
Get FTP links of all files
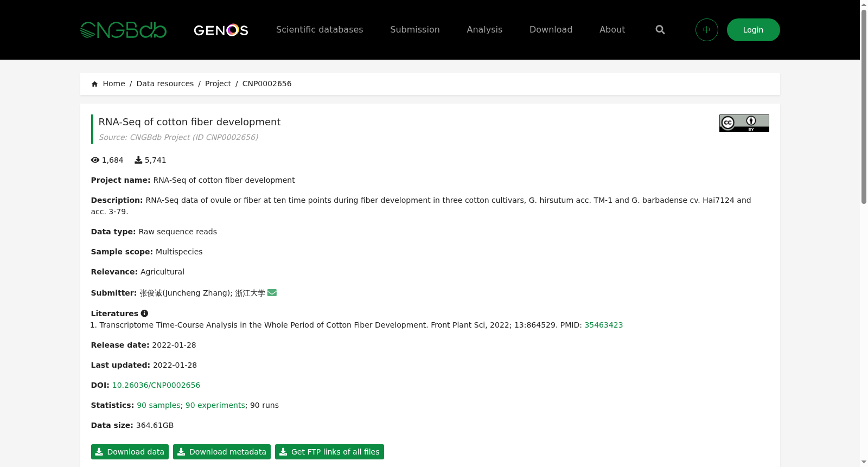[x=329, y=452]
